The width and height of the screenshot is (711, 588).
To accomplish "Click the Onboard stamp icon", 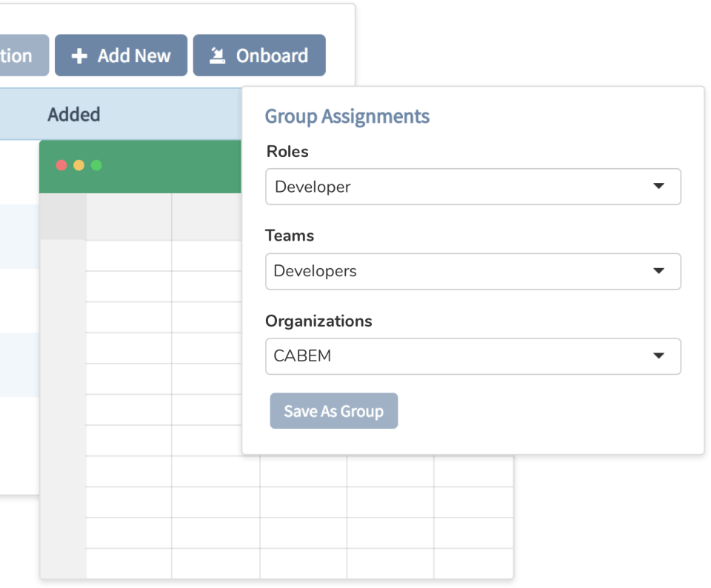I will click(217, 56).
